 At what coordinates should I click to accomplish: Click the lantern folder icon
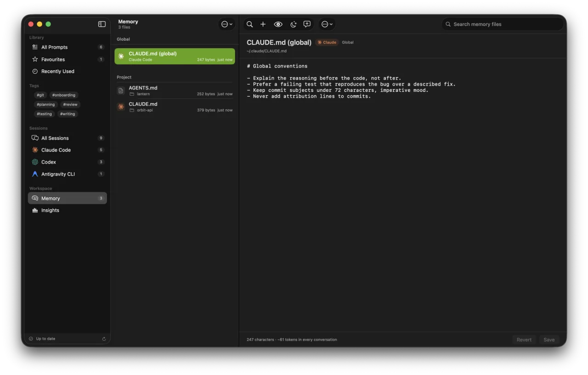[x=132, y=94]
